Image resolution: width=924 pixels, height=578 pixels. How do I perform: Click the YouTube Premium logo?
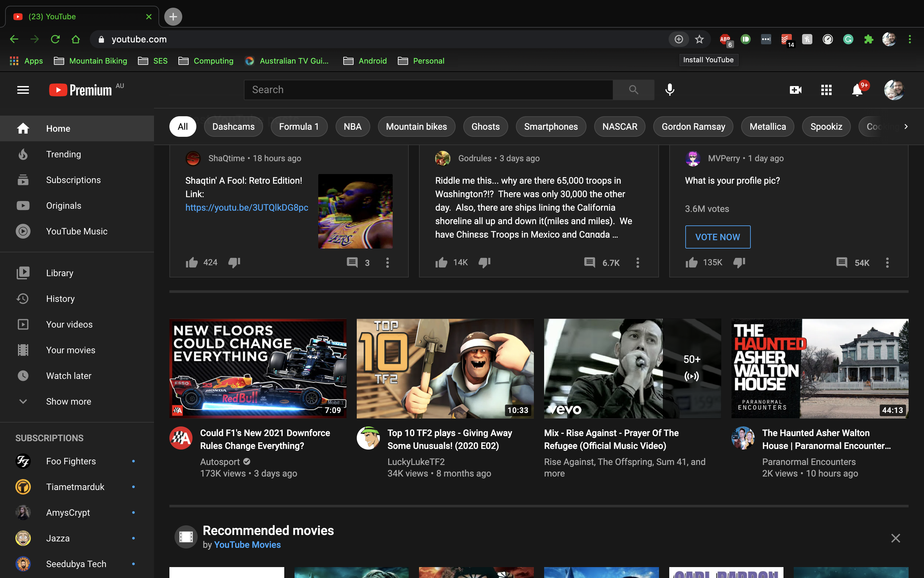tap(81, 90)
